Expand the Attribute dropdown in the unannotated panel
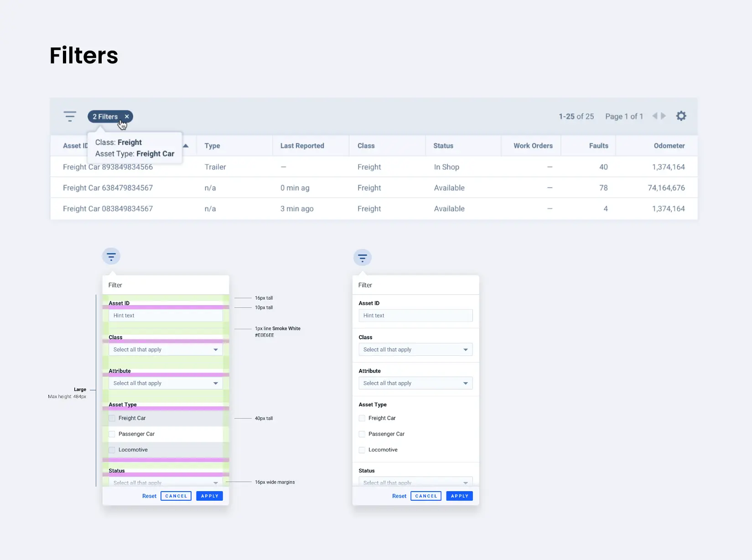 [415, 384]
